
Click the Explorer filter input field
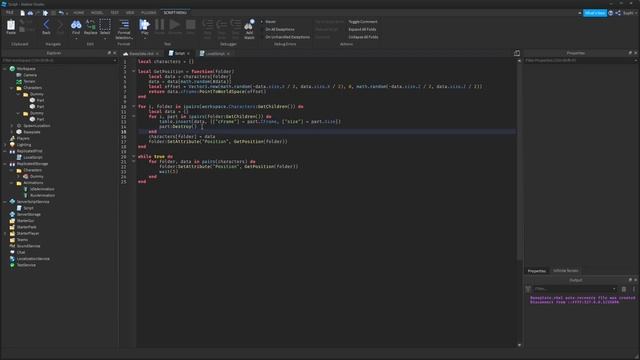pos(58,60)
